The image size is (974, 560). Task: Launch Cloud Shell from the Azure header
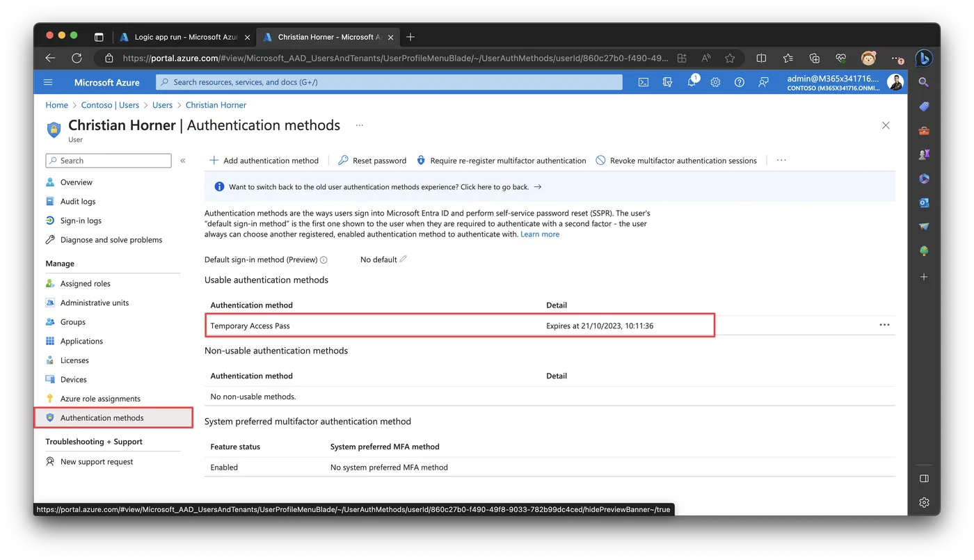(x=644, y=82)
